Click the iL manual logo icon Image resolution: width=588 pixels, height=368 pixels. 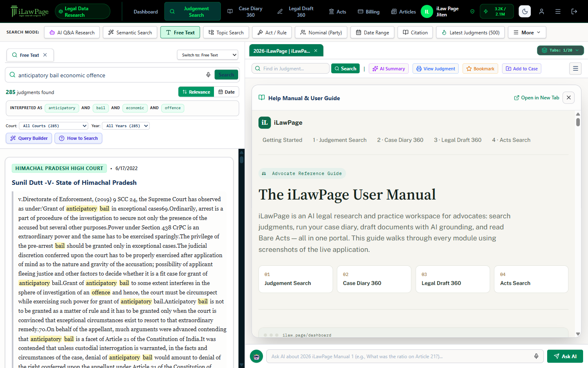[x=265, y=122]
